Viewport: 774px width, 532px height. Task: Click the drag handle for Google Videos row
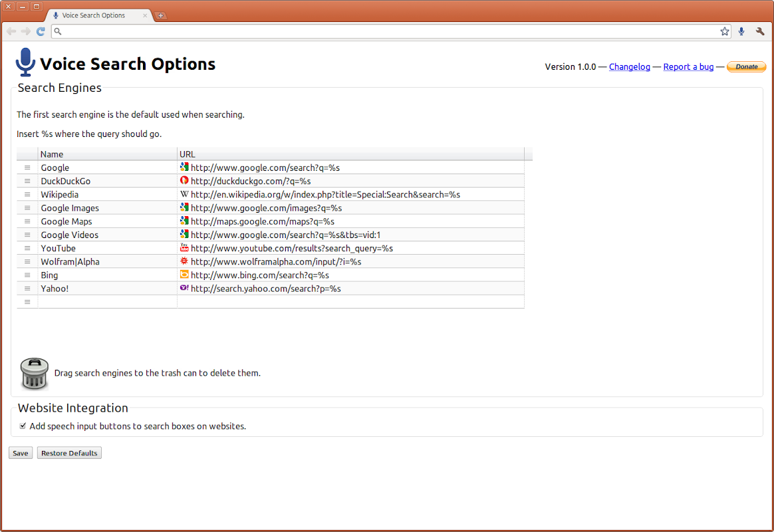(x=27, y=235)
